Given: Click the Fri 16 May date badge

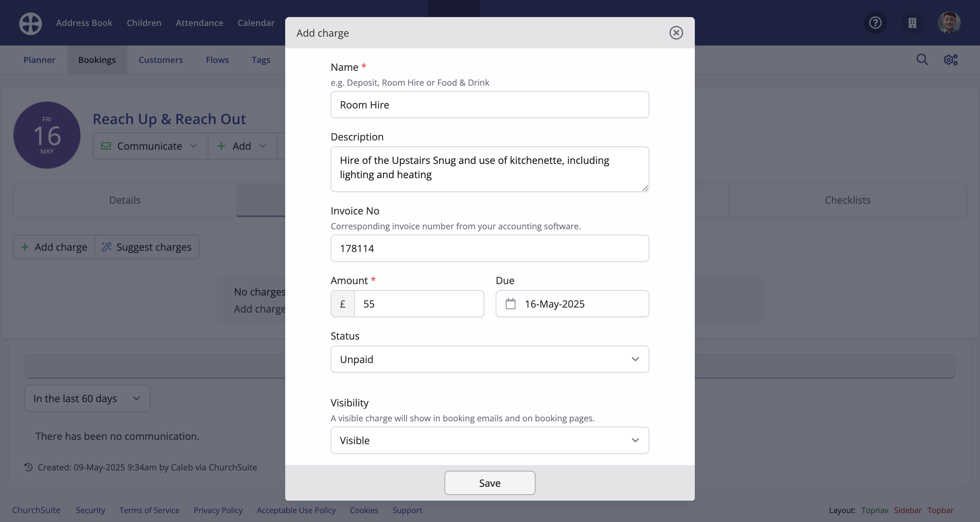Looking at the screenshot, I should tap(47, 135).
